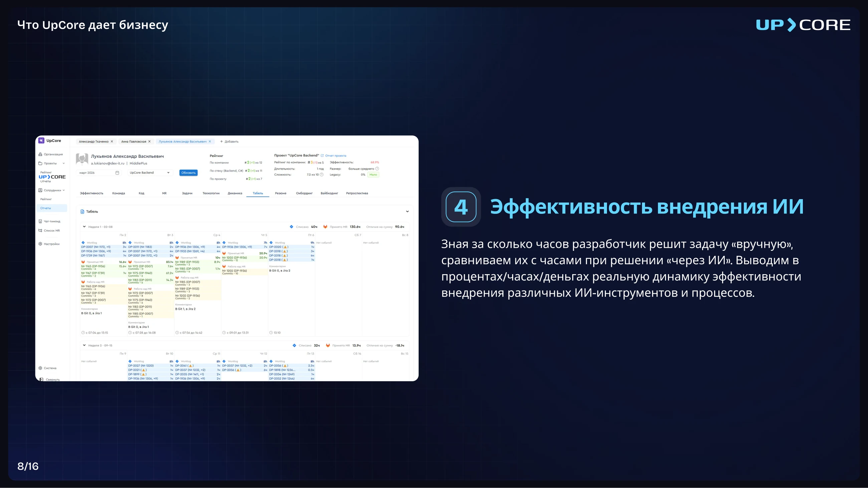Click external-link icon beside Отчет проекта
The width and height of the screenshot is (868, 488).
pyautogui.click(x=322, y=155)
